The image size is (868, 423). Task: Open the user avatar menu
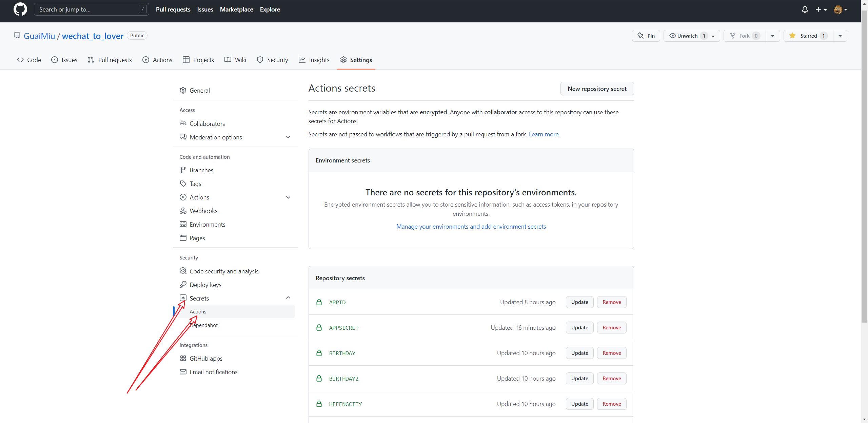pos(840,9)
